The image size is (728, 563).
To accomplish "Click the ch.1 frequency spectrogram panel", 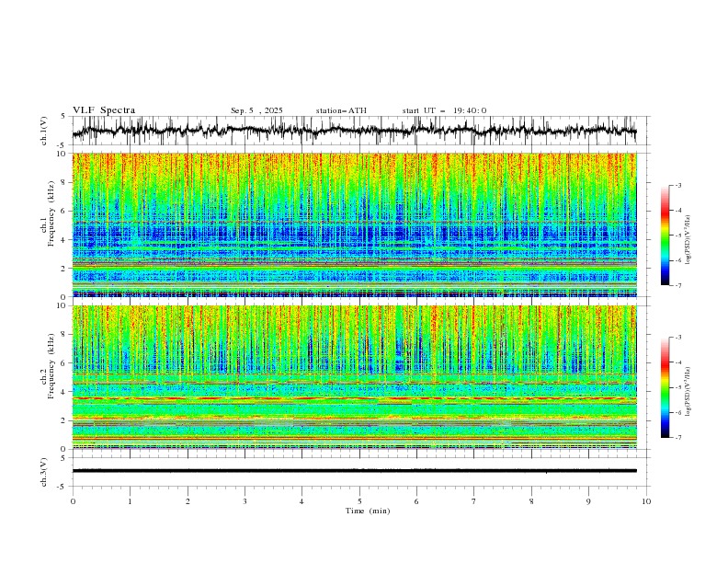I will point(354,224).
